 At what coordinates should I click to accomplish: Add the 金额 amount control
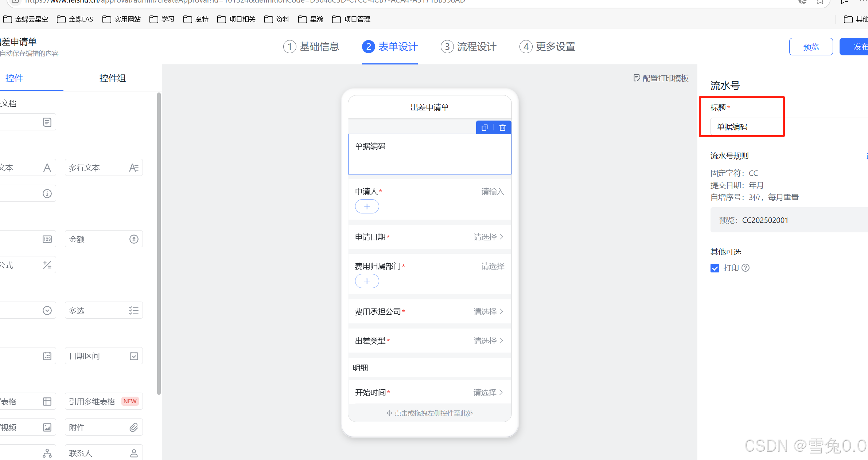pos(104,239)
